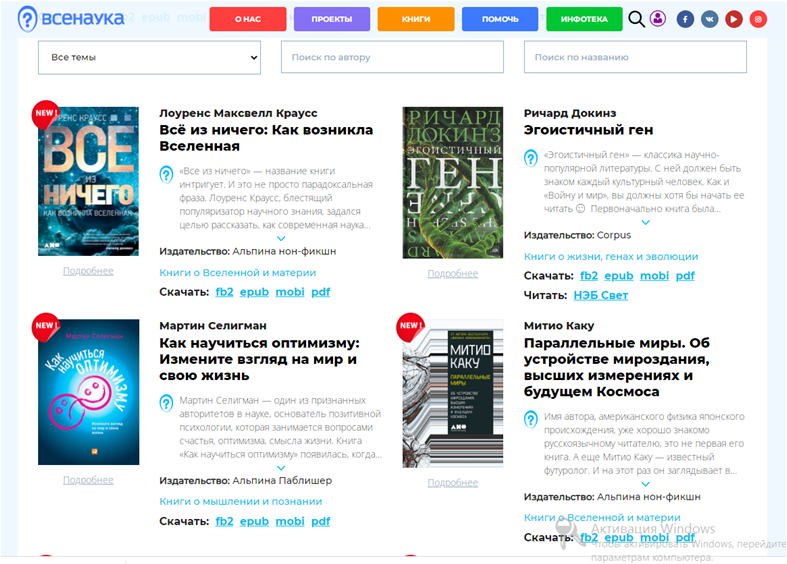Click question icon beside Эгоистичный ген description
Image resolution: width=787 pixels, height=564 pixels.
click(531, 158)
